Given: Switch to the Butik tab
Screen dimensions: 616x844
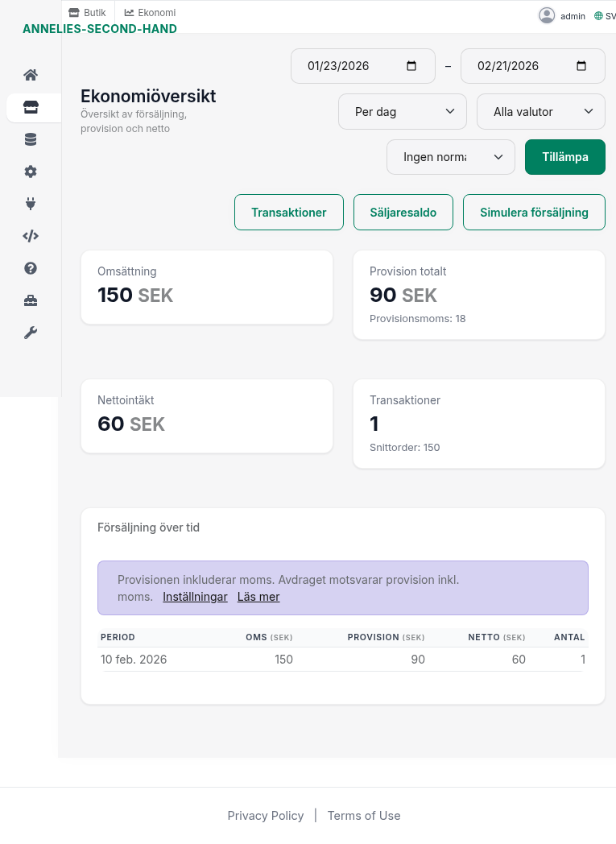Looking at the screenshot, I should pos(86,12).
